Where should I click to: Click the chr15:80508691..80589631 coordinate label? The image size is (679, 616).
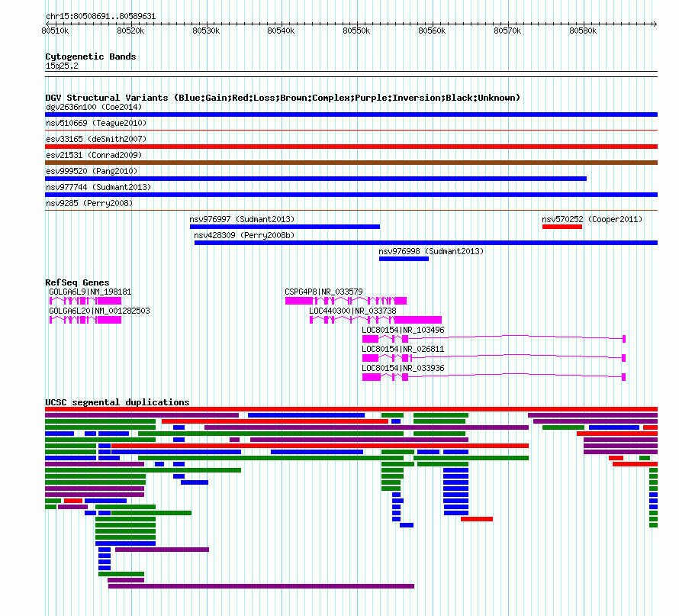101,16
